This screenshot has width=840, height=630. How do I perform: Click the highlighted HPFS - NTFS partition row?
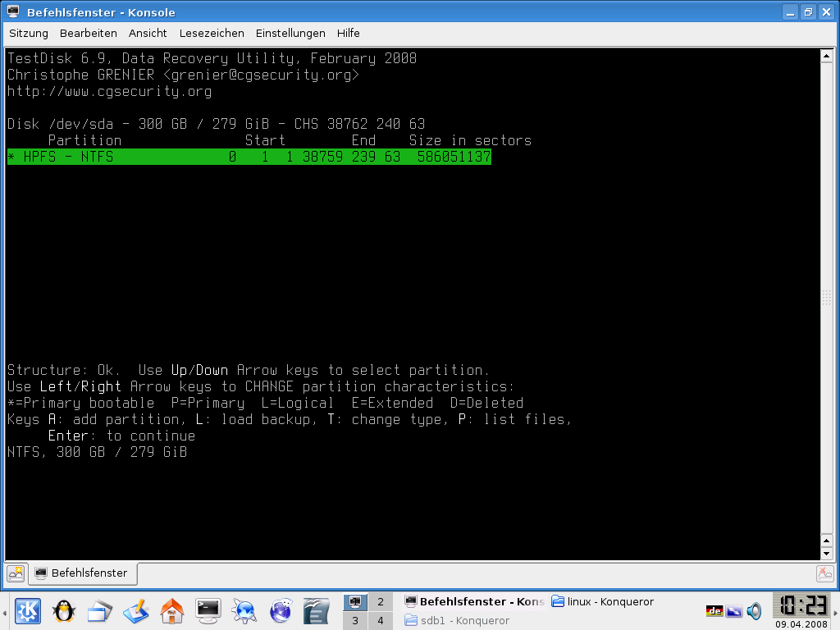249,157
